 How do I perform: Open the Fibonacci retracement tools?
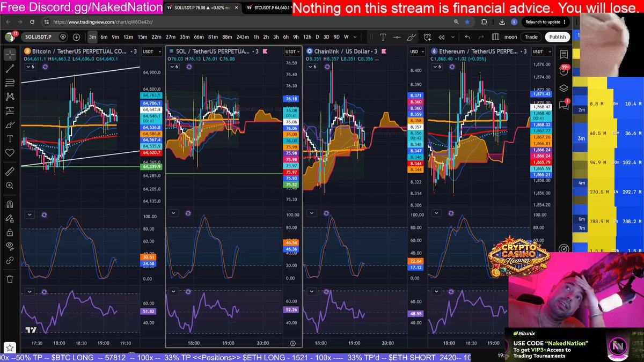click(10, 83)
